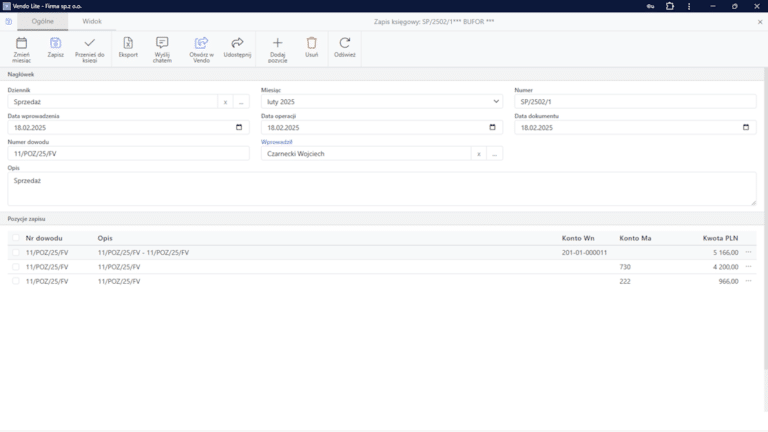Check the row with amount 5 166,00
The width and height of the screenshot is (768, 432).
[16, 253]
